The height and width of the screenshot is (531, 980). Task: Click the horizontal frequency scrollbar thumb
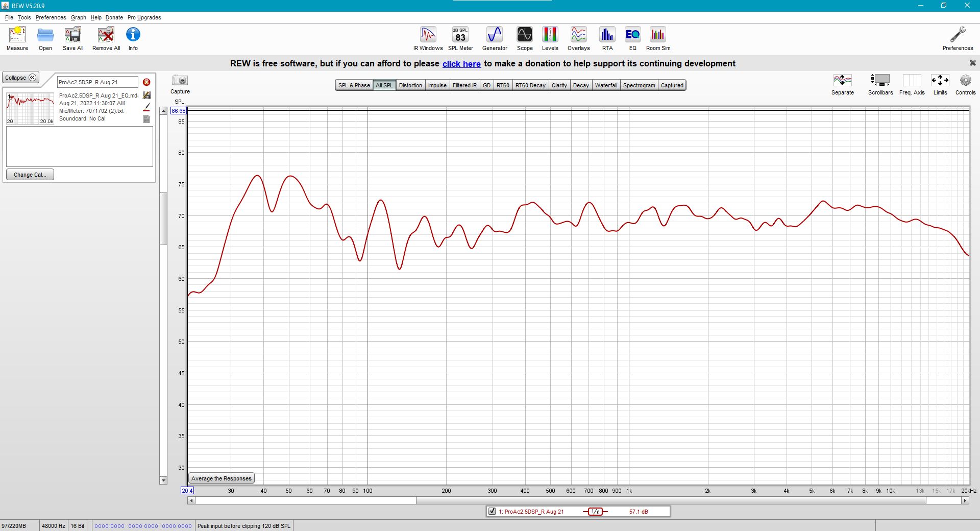pos(670,500)
